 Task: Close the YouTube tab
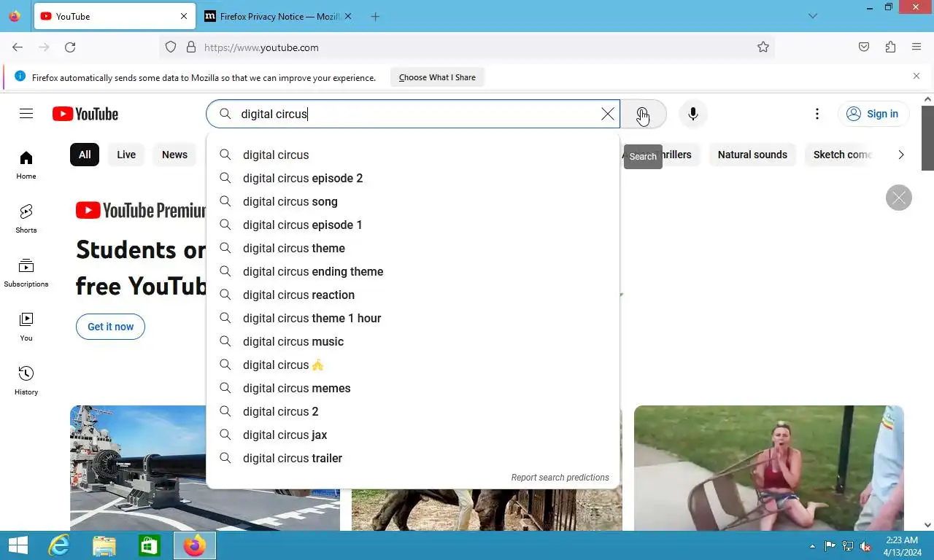click(x=184, y=16)
